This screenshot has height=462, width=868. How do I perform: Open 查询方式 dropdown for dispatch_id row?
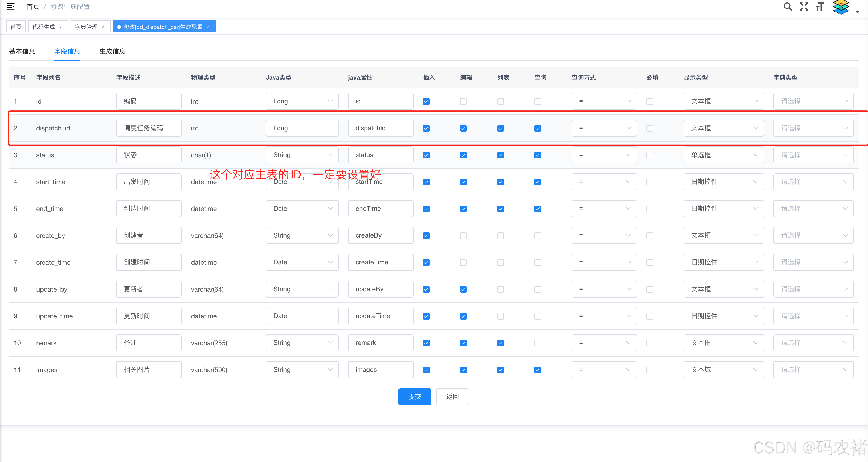(x=604, y=128)
